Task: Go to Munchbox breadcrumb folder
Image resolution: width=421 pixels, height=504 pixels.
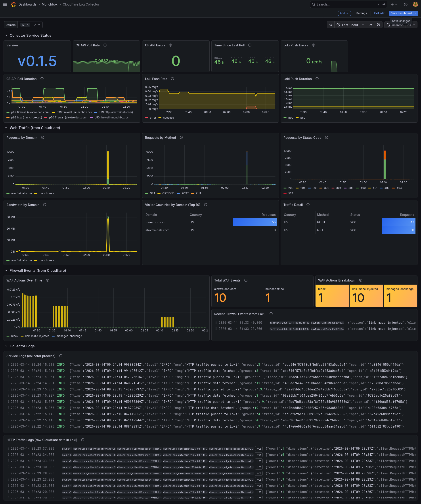Action: click(x=50, y=4)
